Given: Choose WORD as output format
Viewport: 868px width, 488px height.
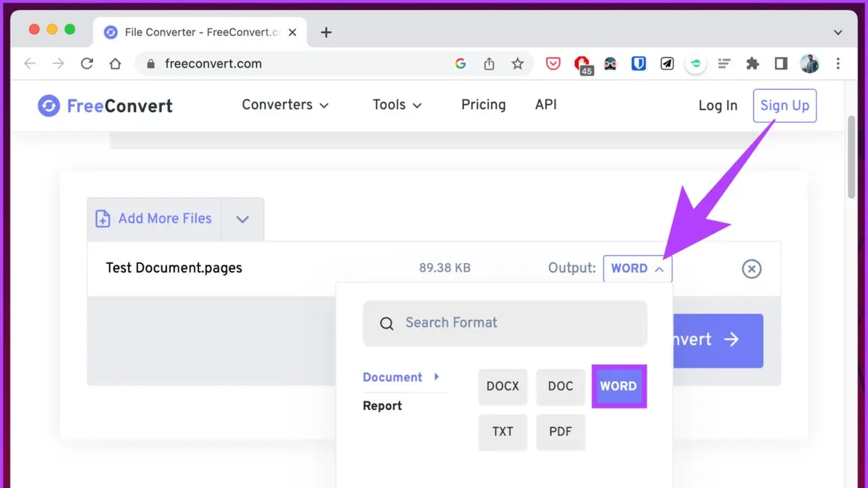Looking at the screenshot, I should pos(618,386).
